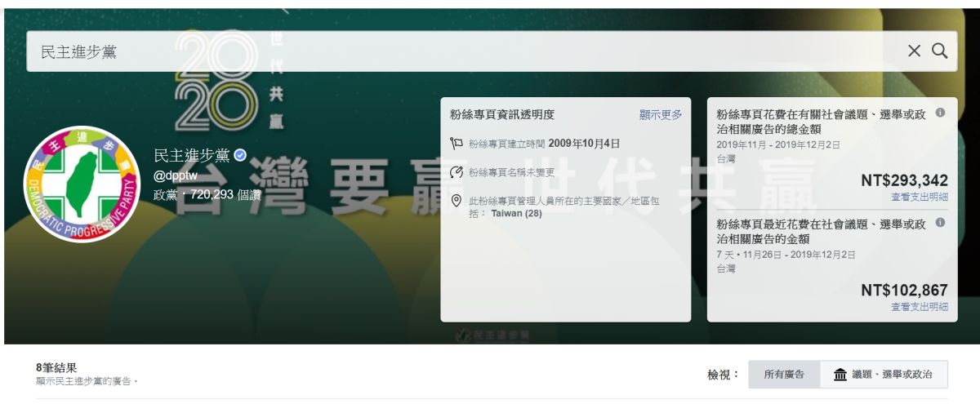
Task: Click the magnifying glass search icon
Action: (x=940, y=51)
